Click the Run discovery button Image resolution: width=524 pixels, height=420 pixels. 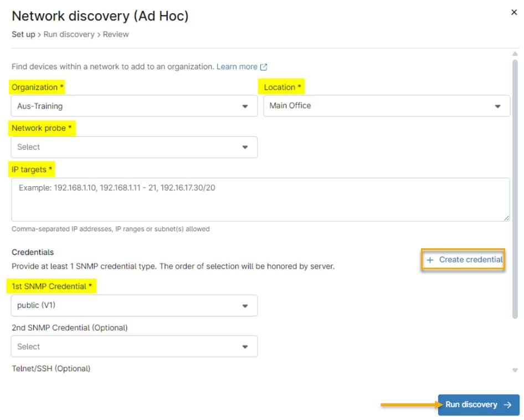479,404
